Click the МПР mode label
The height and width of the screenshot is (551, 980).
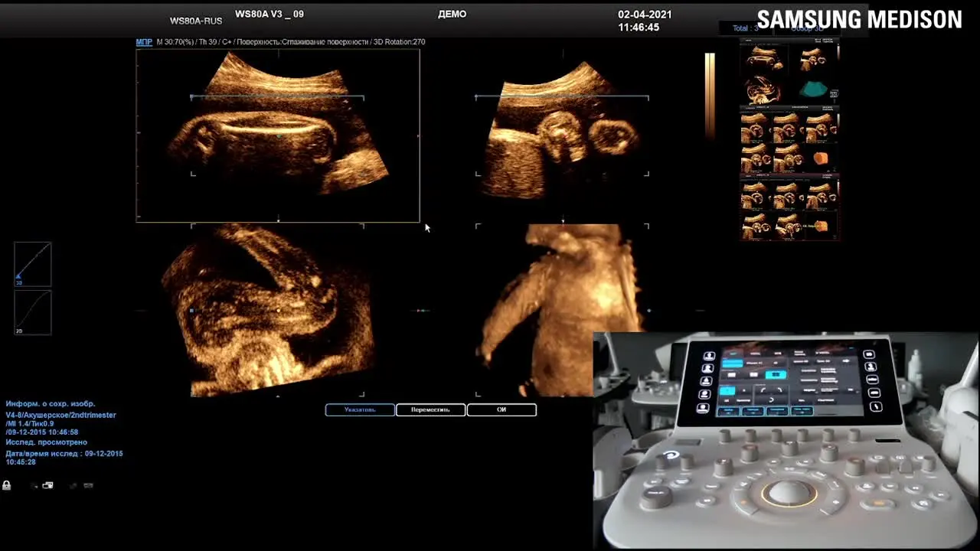coord(144,42)
